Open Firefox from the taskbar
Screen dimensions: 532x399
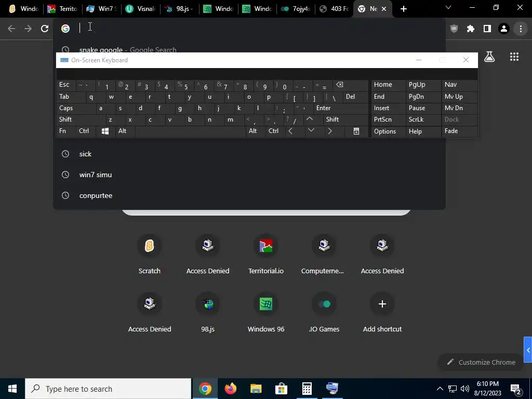(x=230, y=389)
